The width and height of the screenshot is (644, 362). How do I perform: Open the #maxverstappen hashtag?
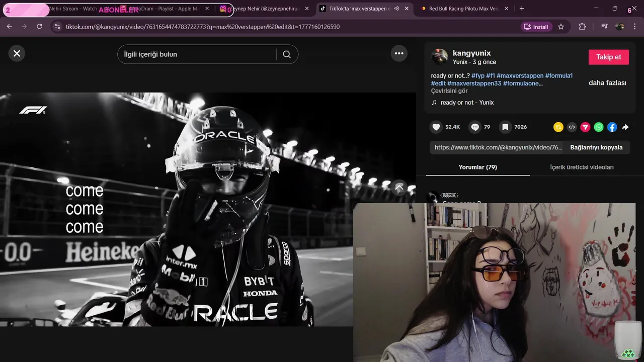point(520,76)
